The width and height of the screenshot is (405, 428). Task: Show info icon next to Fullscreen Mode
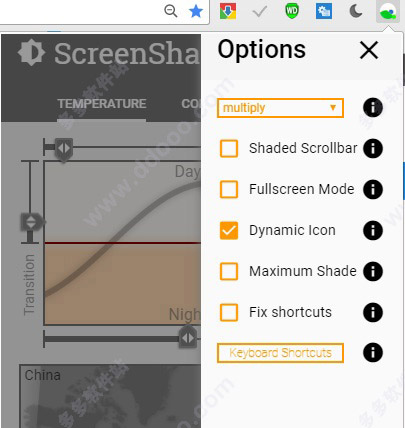tap(373, 189)
